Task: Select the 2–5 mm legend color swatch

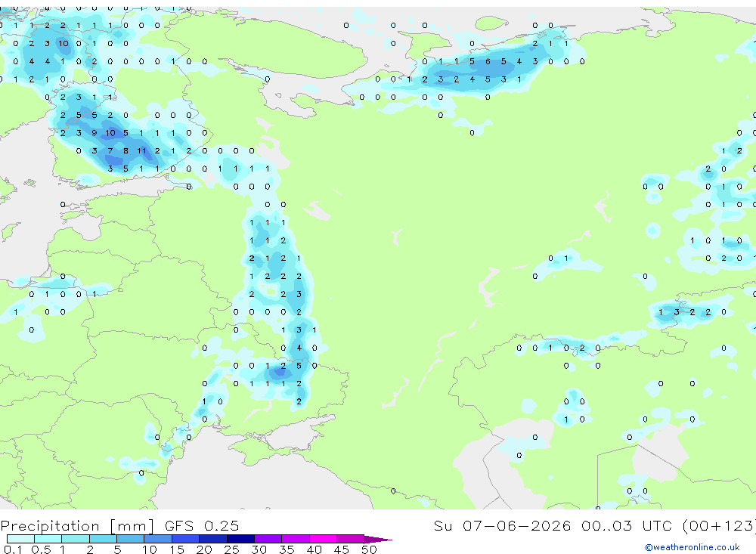Action: [103, 539]
